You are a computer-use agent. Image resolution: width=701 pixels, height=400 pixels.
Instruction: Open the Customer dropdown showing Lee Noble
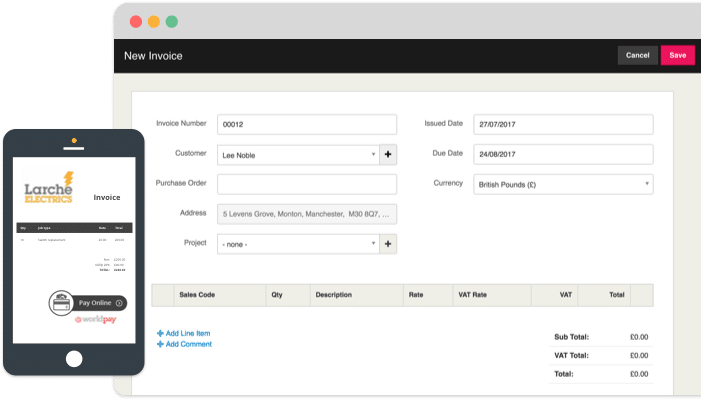tap(297, 154)
